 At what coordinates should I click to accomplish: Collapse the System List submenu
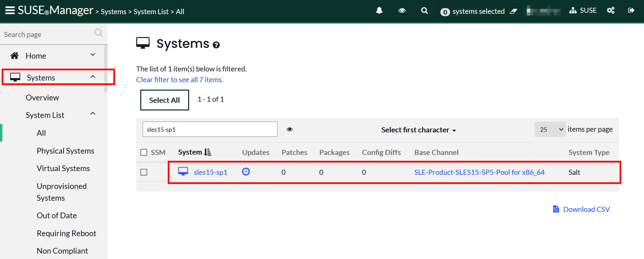click(93, 114)
